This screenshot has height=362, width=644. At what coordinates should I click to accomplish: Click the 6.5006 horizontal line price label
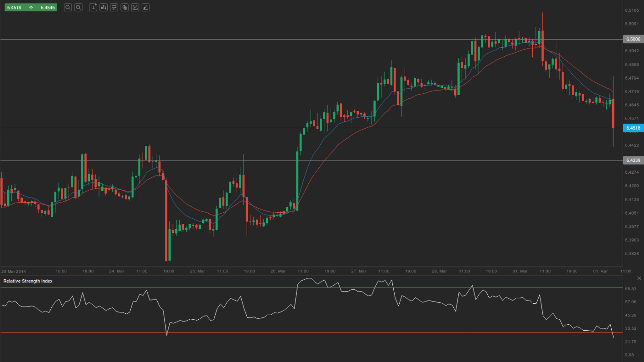click(633, 40)
